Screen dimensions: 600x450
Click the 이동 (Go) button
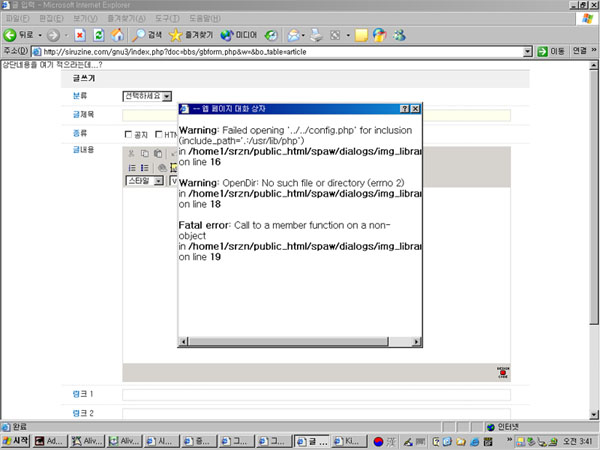[x=550, y=51]
